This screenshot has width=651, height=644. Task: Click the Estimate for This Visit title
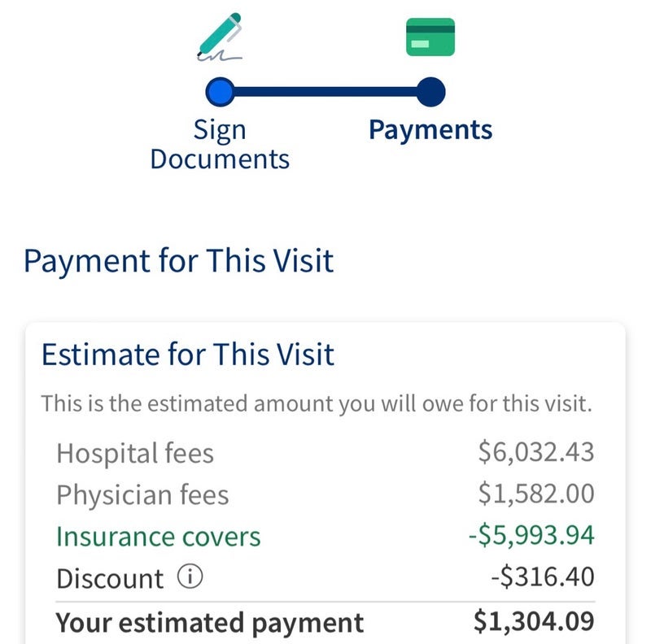188,355
